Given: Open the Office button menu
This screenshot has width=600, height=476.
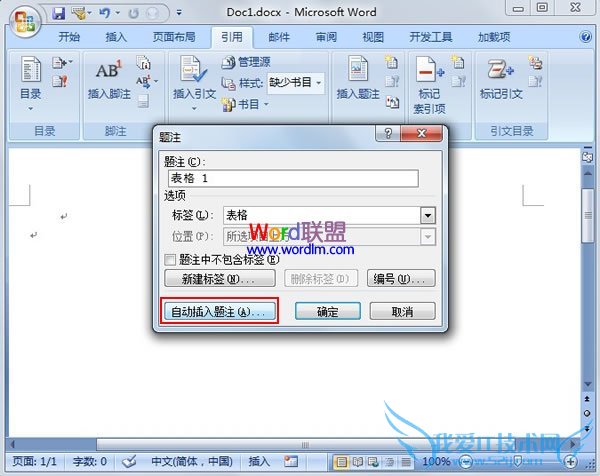Looking at the screenshot, I should pos(25,22).
